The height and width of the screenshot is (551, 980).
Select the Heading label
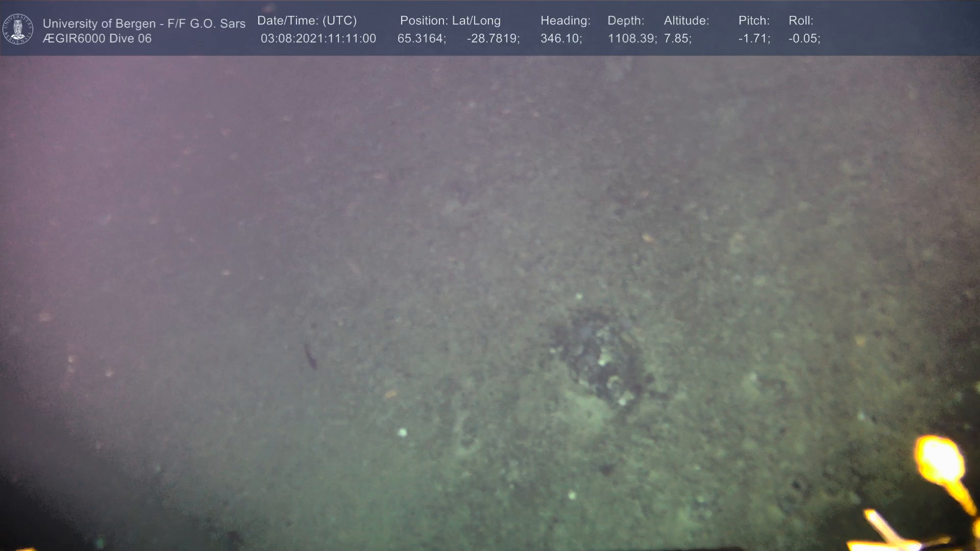[565, 21]
